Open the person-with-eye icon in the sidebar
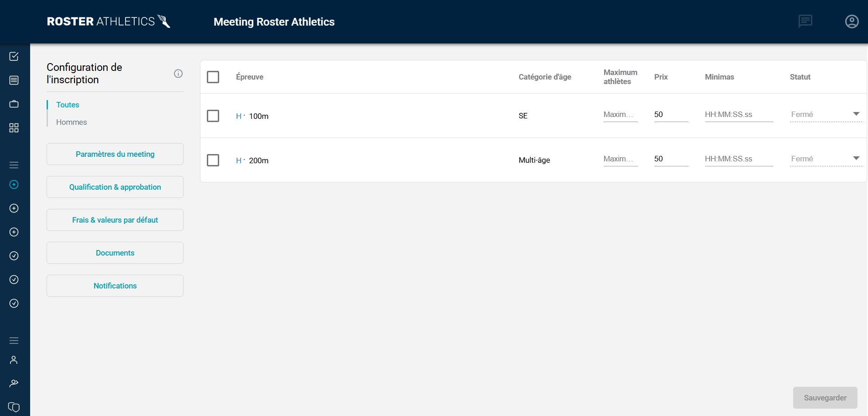868x416 pixels. [14, 383]
